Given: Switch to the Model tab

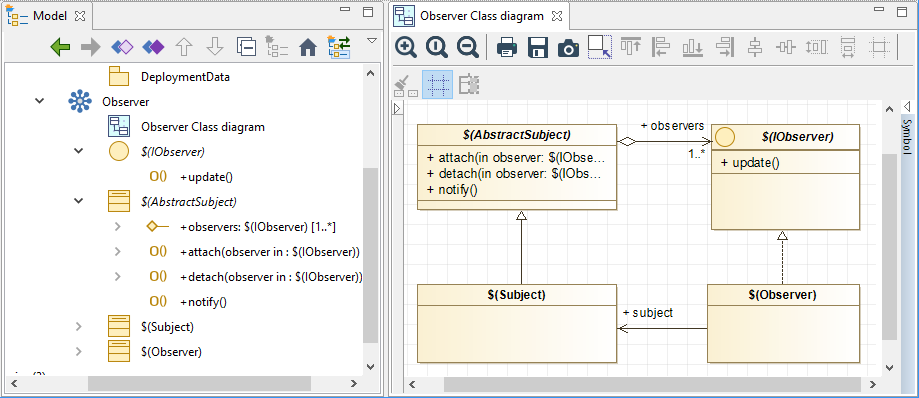Looking at the screenshot, I should coord(49,15).
